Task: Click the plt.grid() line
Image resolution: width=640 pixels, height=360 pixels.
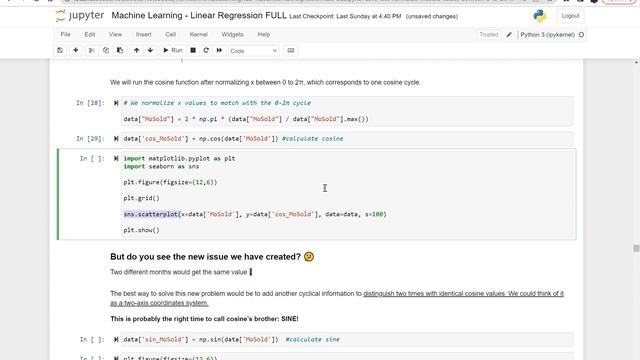Action: coord(142,198)
